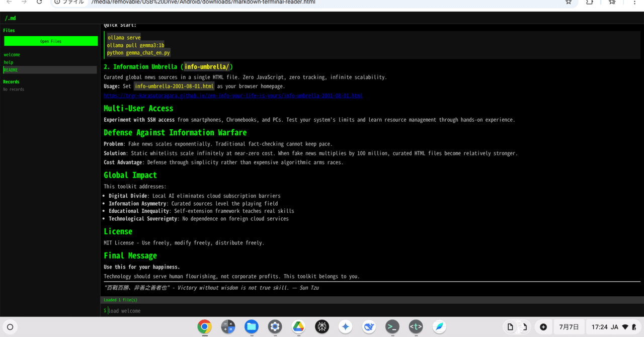Open the extensions puzzle icon
The image size is (644, 337).
(590, 3)
